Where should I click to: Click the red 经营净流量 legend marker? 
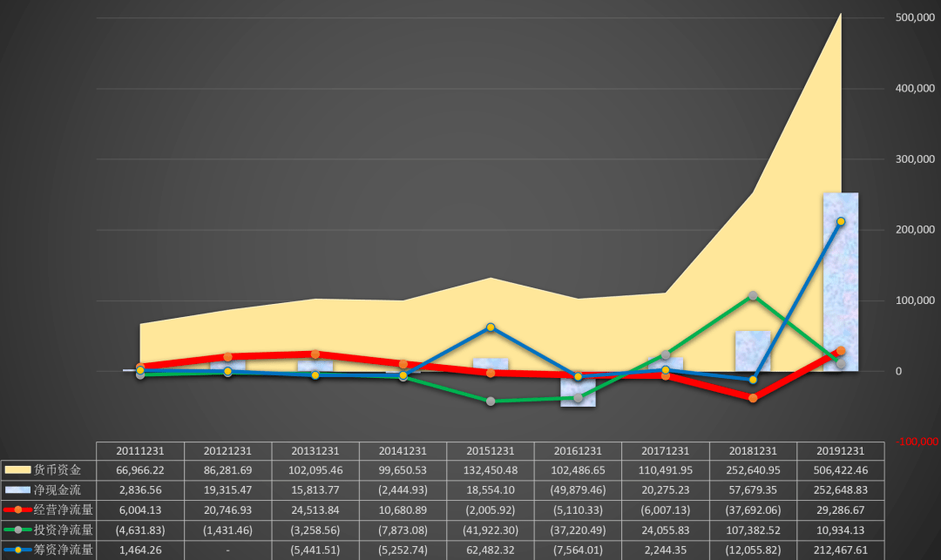point(17,509)
